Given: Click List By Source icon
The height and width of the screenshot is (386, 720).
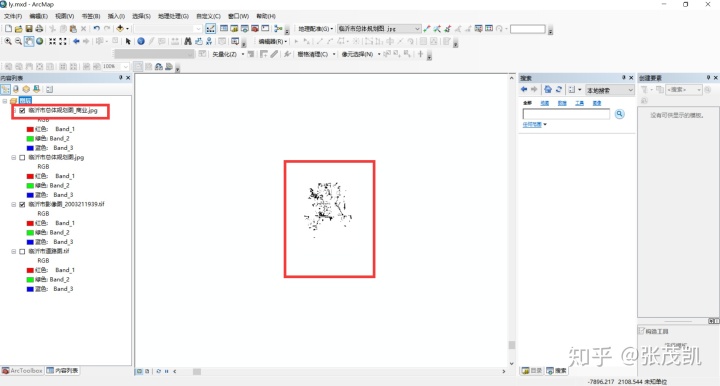Looking at the screenshot, I should tap(16, 89).
